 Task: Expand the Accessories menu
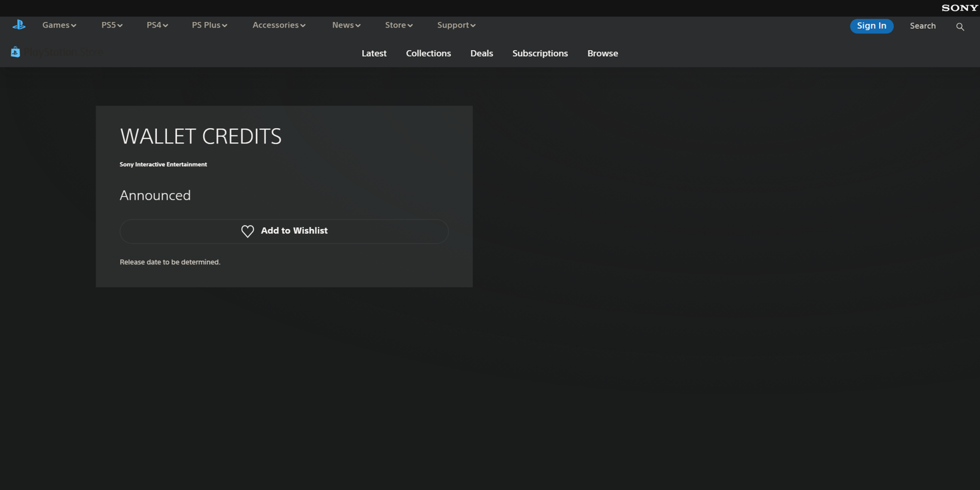pos(279,25)
